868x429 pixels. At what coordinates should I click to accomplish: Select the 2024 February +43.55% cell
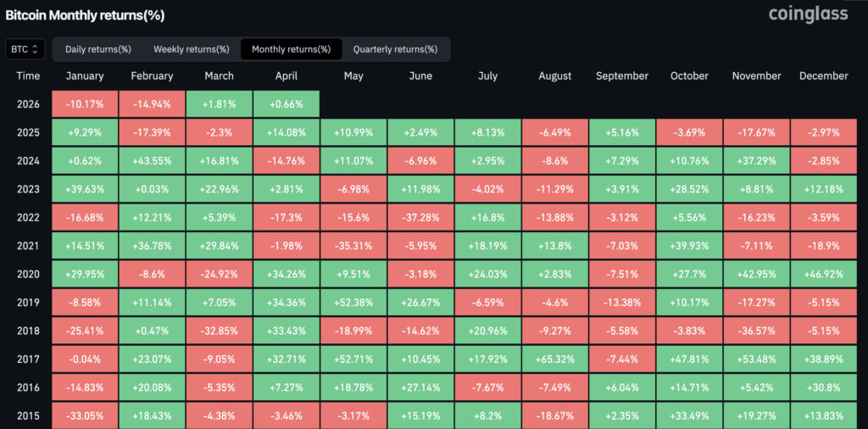pyautogui.click(x=152, y=160)
